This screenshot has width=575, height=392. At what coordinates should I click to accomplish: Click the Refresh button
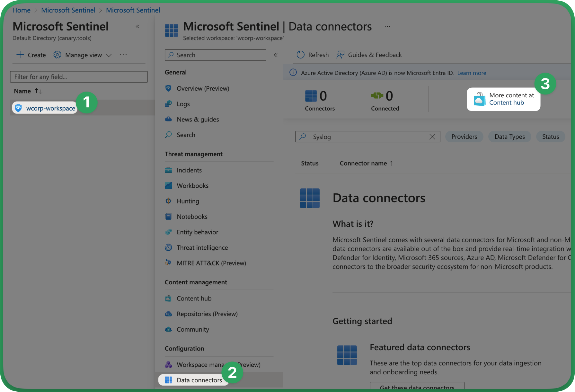[313, 55]
